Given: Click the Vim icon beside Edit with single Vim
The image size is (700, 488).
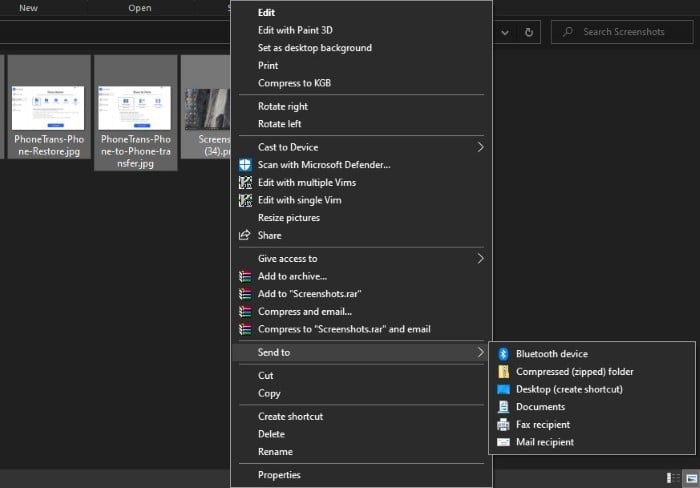Looking at the screenshot, I should 245,200.
